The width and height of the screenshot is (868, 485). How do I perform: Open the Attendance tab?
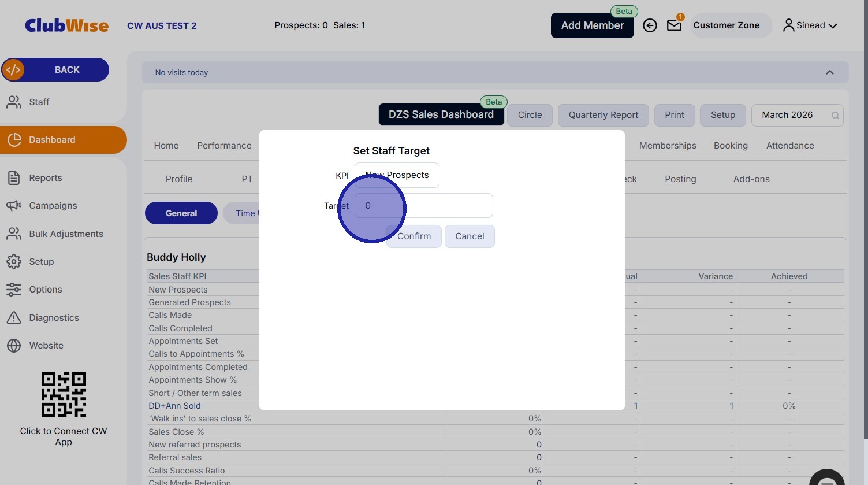click(x=790, y=146)
